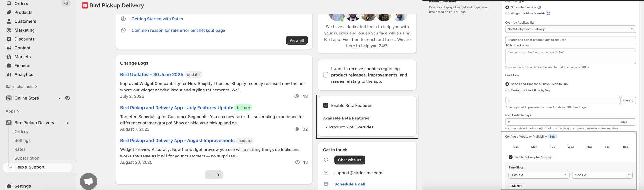Click the help icon next to Widget Visibility Override
This screenshot has height=190, width=644.
[x=549, y=14]
